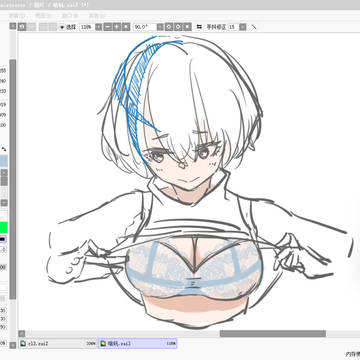This screenshot has width=360, height=360.
Task: Open the rotation angle dropdown beside 90.0°
Action: tap(160, 27)
